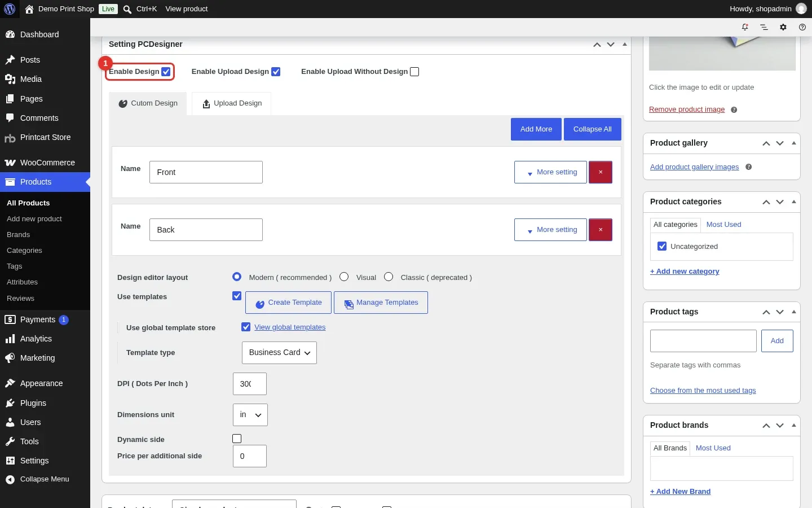Move the Product gallery panel down

pos(780,143)
